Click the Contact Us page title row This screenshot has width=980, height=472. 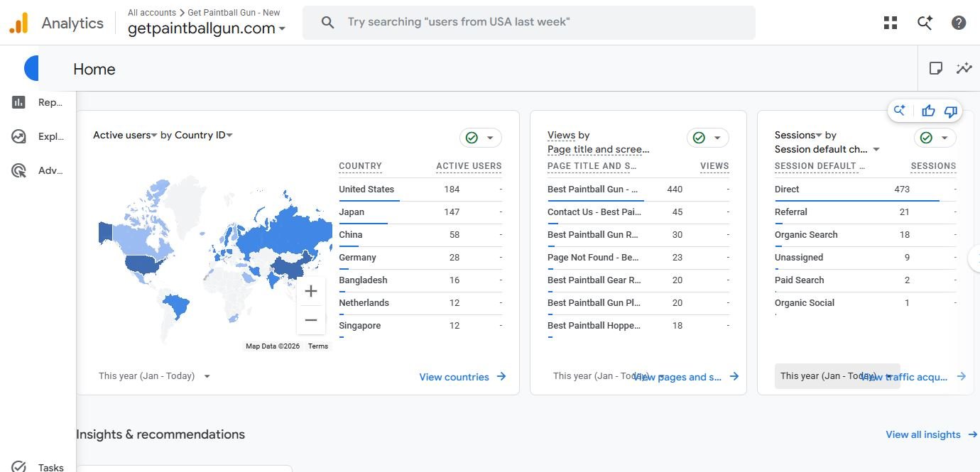tap(638, 212)
